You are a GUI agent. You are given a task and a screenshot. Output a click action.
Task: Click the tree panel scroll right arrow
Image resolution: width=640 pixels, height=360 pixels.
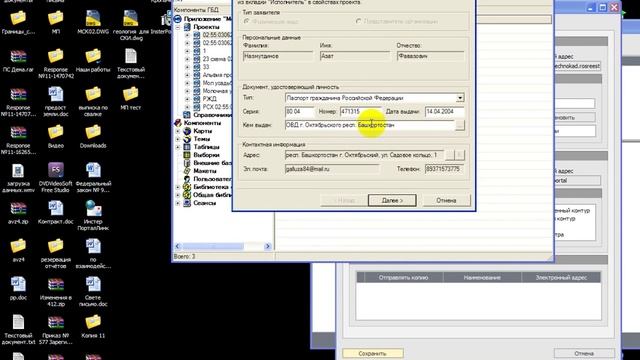click(268, 246)
